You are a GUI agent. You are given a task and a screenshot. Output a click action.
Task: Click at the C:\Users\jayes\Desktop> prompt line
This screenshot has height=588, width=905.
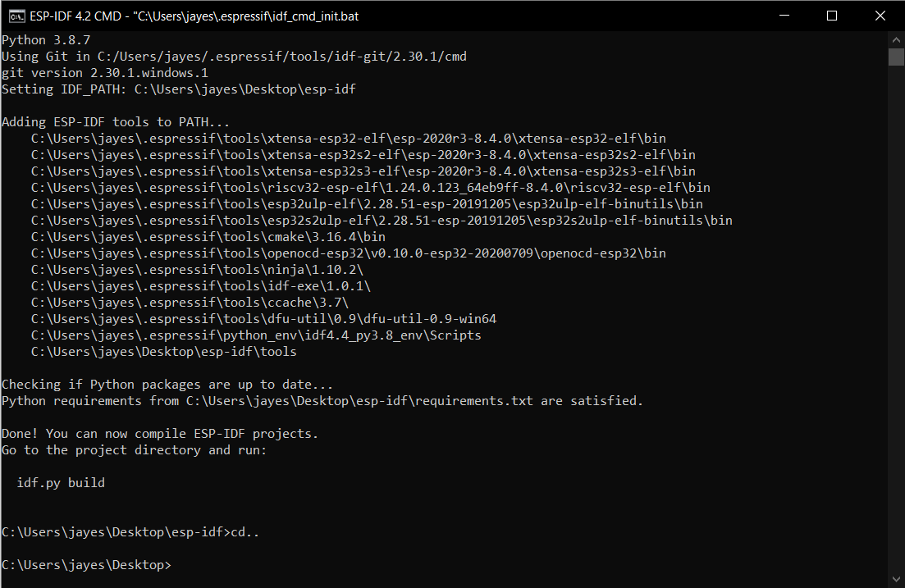(x=87, y=565)
